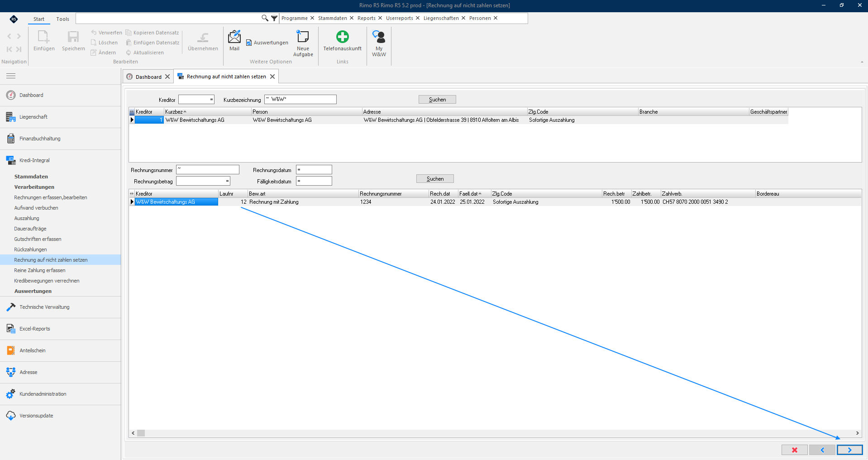
Task: Open Kundenadministration in sidebar
Action: [60, 394]
